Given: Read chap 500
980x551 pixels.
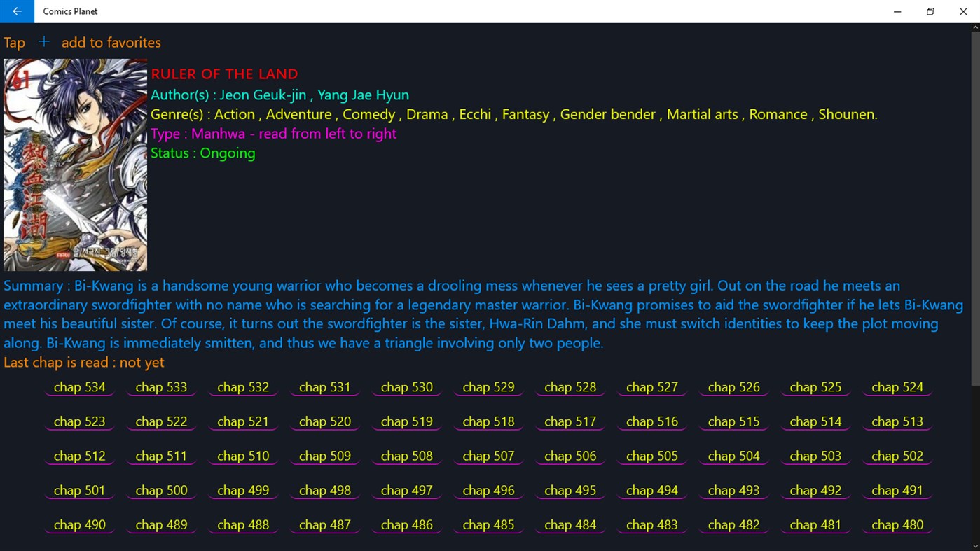Looking at the screenshot, I should 161,490.
